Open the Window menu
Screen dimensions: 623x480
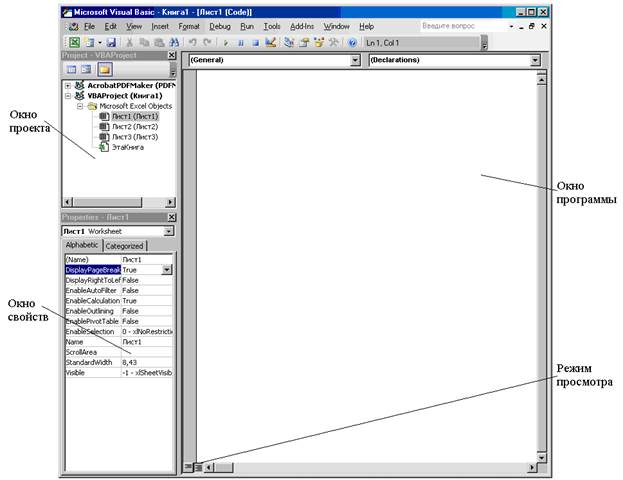[336, 27]
